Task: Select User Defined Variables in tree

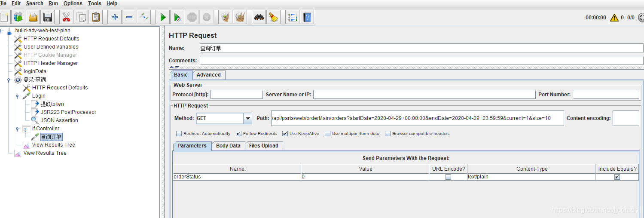Action: pos(51,47)
